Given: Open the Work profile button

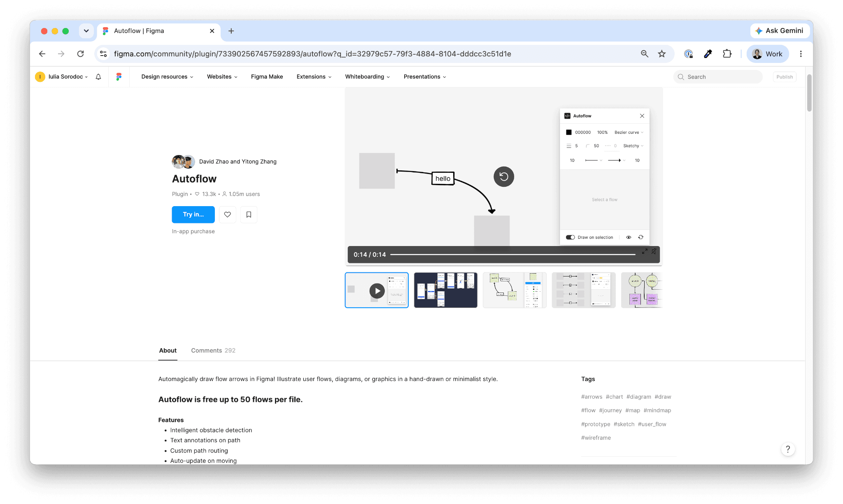Looking at the screenshot, I should pos(768,54).
